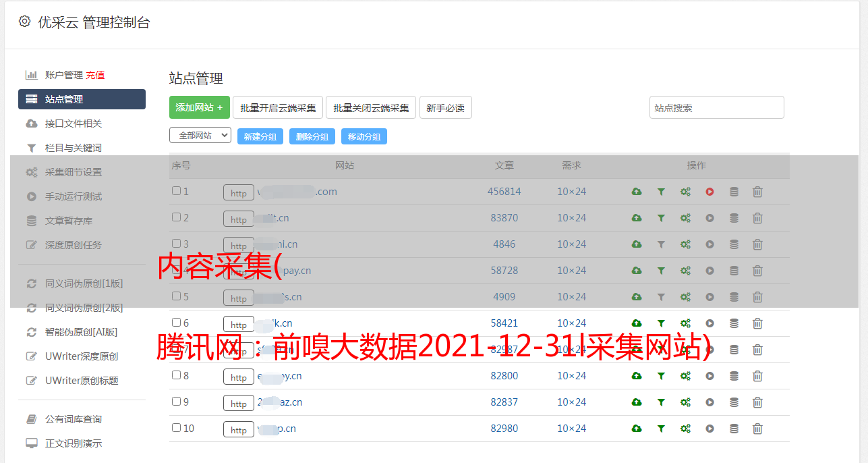
Task: Click the 10×24 value in row 9
Action: pyautogui.click(x=572, y=402)
